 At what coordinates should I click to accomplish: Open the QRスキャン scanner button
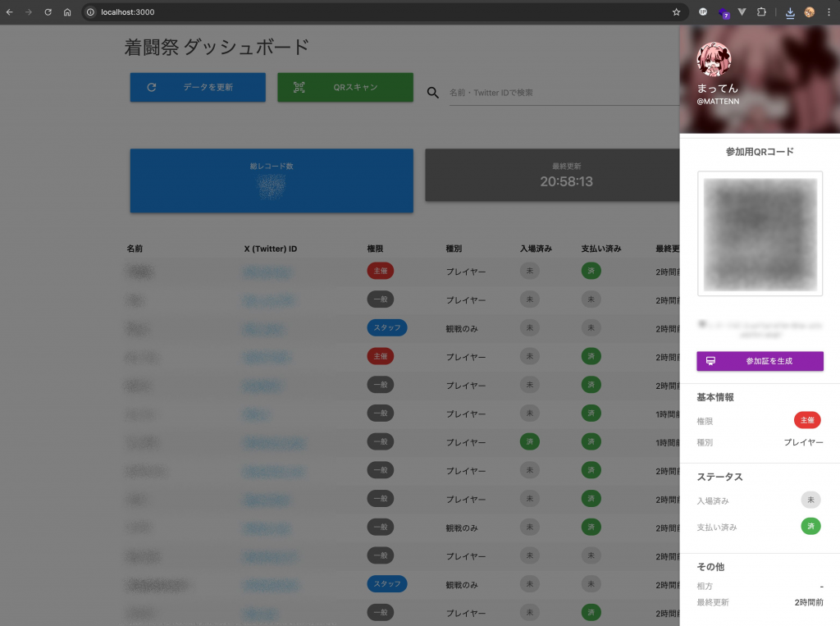click(345, 87)
